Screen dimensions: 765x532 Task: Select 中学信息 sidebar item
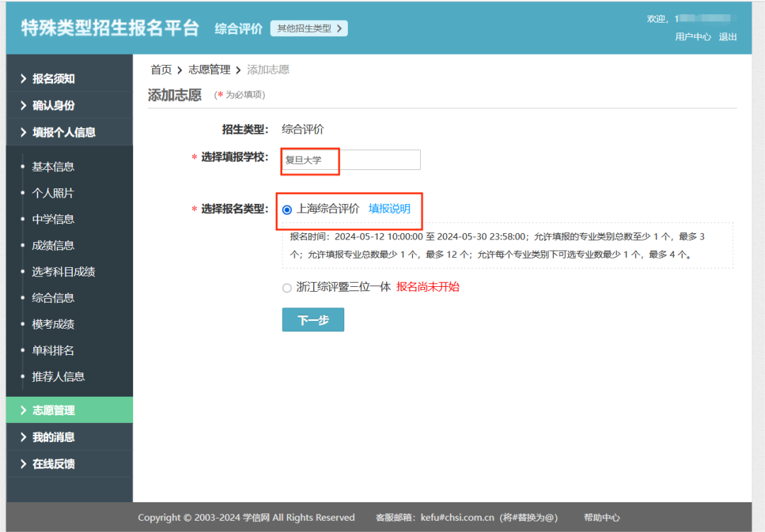(x=53, y=220)
